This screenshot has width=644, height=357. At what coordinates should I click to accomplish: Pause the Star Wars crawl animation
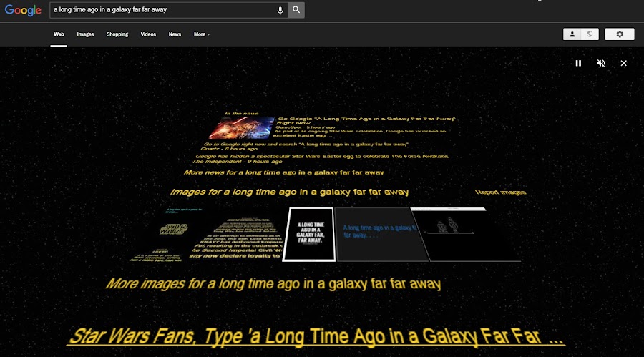point(578,63)
